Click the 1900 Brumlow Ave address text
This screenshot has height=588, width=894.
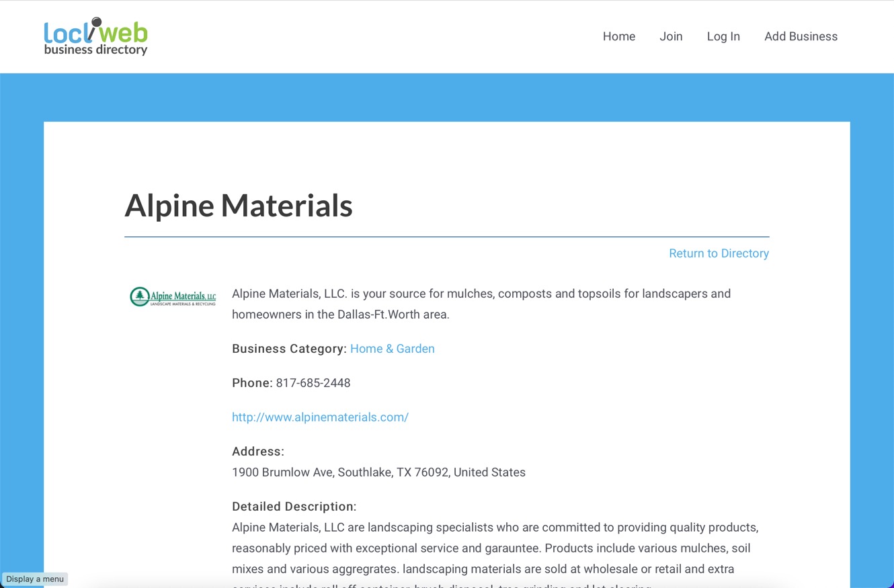click(x=378, y=472)
